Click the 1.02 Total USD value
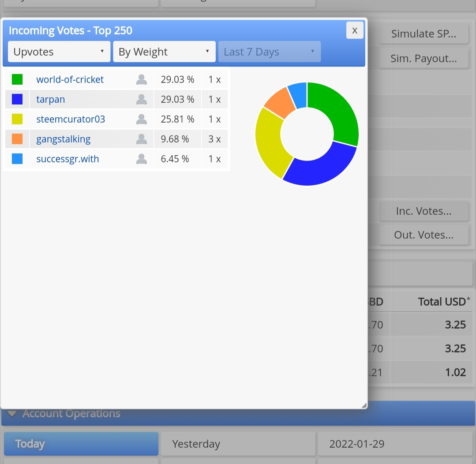Image resolution: width=476 pixels, height=464 pixels. tap(455, 372)
